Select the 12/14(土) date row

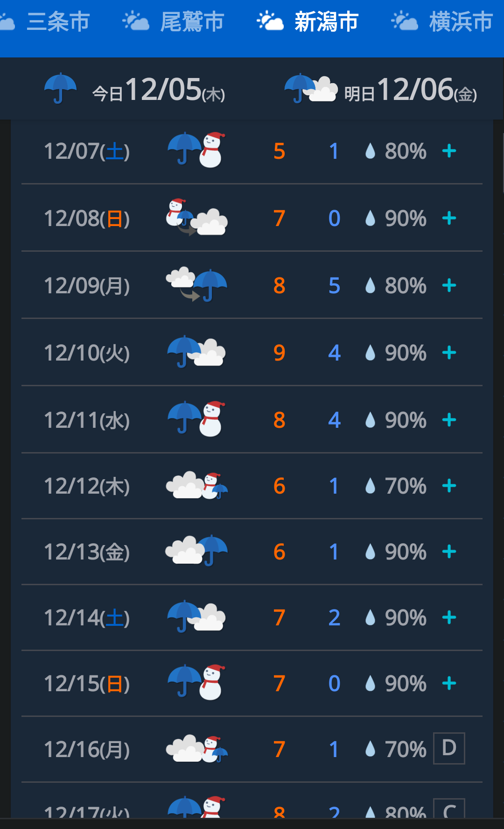[252, 617]
